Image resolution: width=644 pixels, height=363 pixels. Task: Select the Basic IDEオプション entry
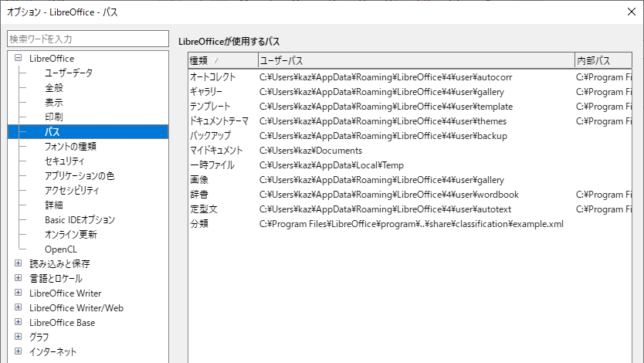coord(80,220)
